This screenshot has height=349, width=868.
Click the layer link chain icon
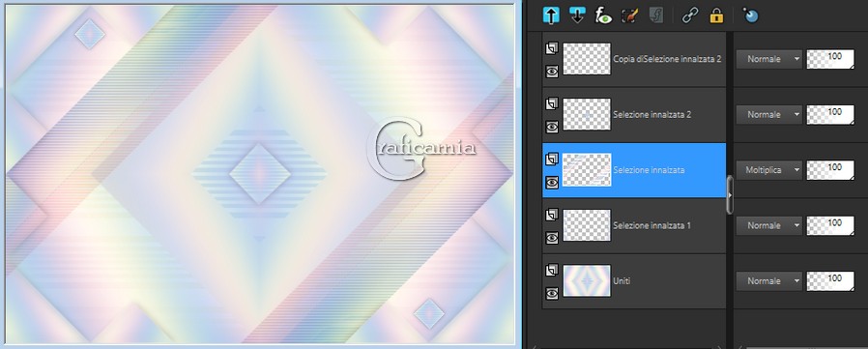tap(690, 15)
